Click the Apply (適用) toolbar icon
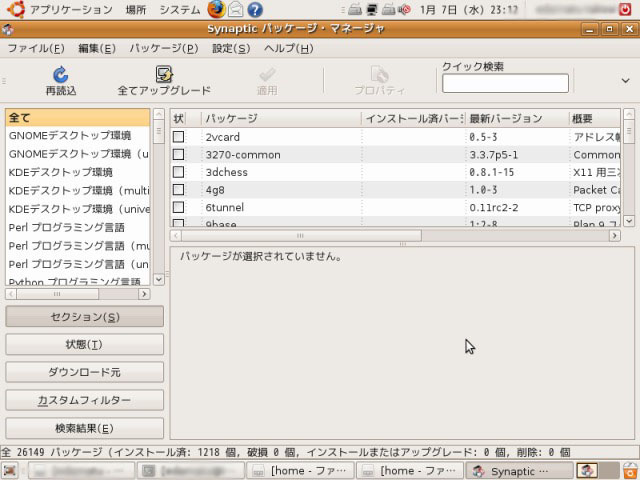This screenshot has height=480, width=640. pos(267,75)
